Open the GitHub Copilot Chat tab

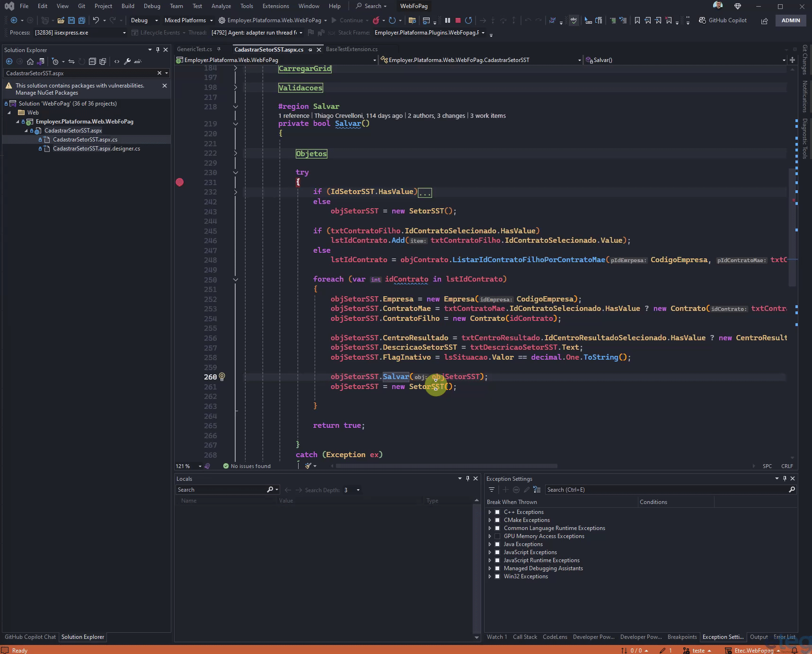30,637
